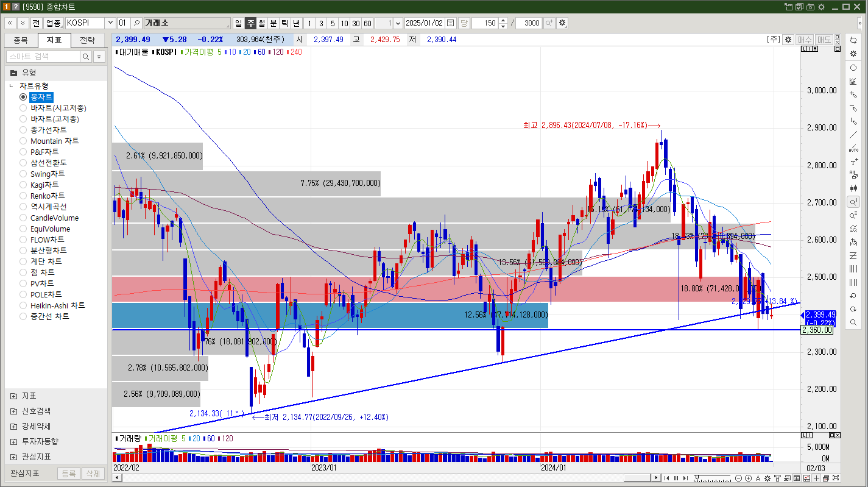
Task: Click the undo arrow in right toolbar
Action: [x=853, y=296]
